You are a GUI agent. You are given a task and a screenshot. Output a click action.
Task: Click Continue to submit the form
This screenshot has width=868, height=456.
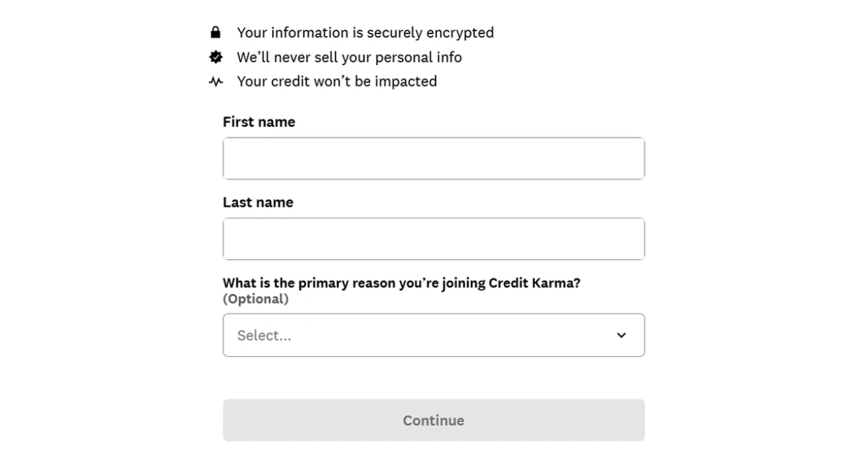[x=433, y=420]
